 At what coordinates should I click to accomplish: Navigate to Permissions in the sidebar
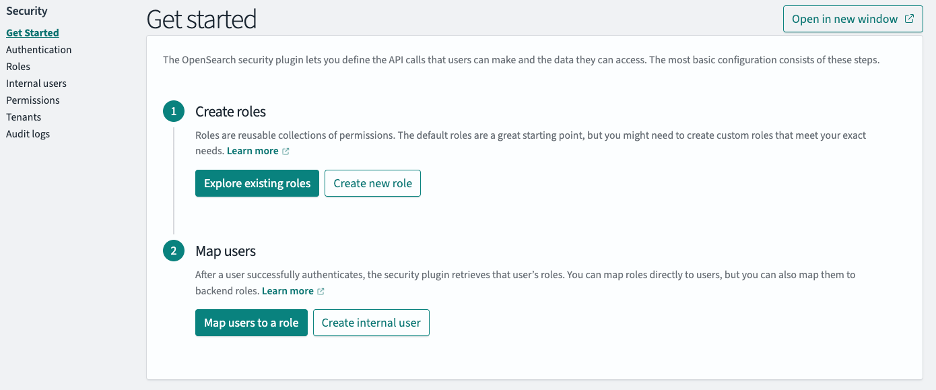tap(33, 100)
